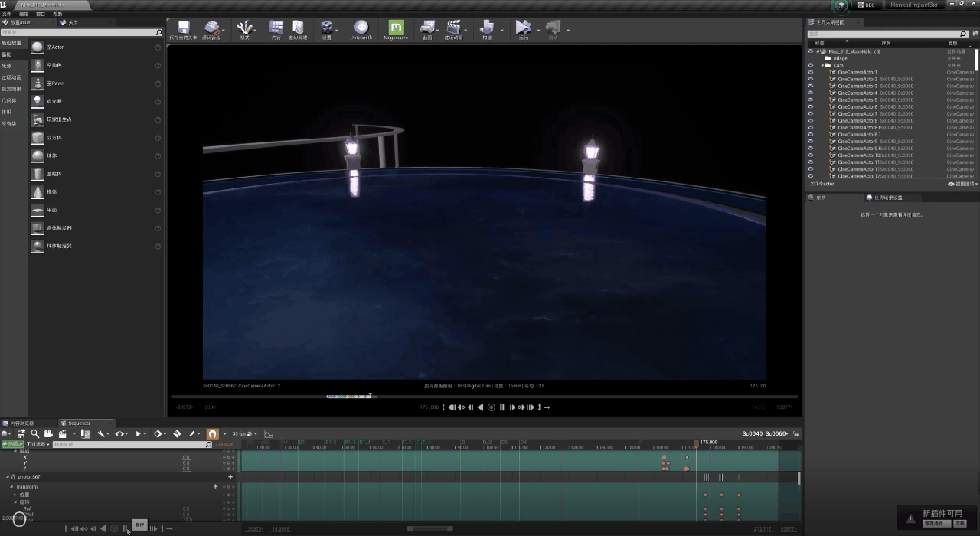Open the Content (内容) toolbar icon

(x=276, y=28)
